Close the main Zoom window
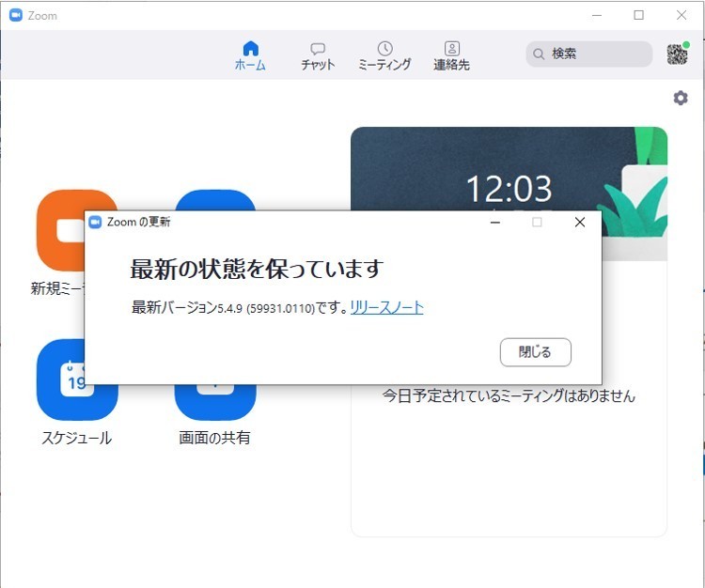The height and width of the screenshot is (588, 705). point(681,15)
